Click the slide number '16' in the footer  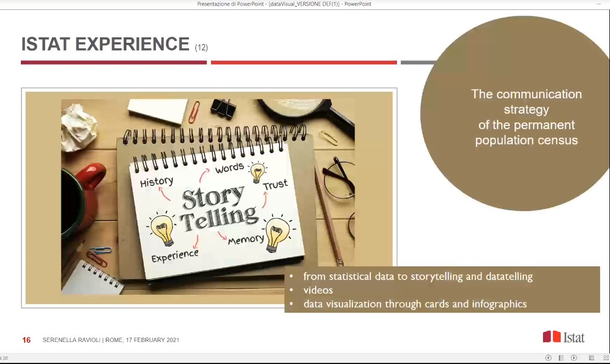click(26, 340)
